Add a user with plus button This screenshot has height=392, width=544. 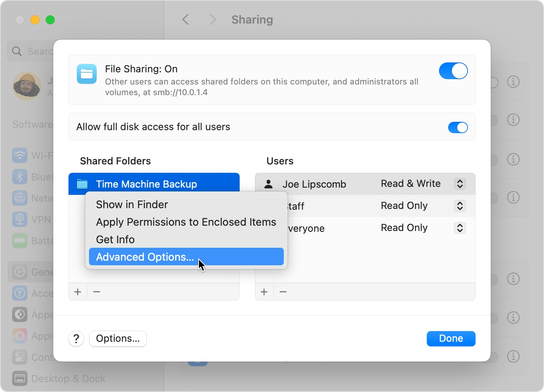(x=264, y=292)
